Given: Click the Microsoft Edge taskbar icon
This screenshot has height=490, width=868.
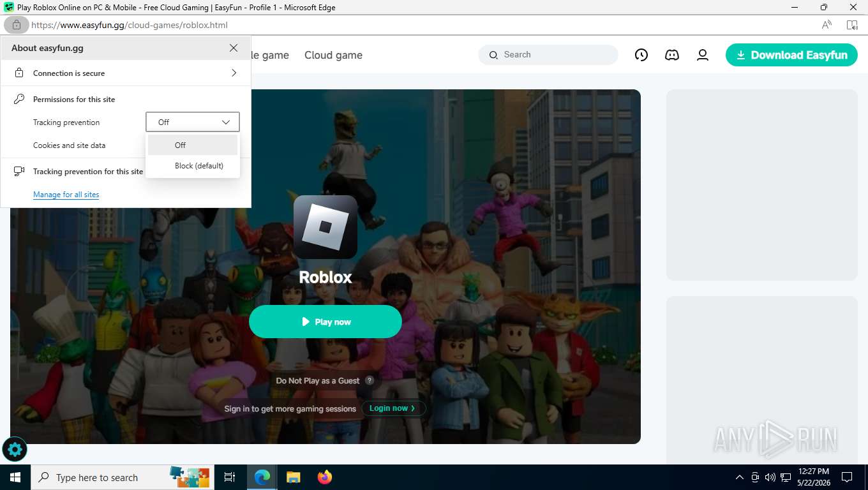Looking at the screenshot, I should [262, 477].
